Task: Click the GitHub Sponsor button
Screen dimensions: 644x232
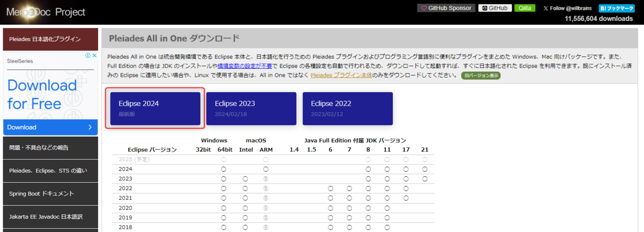Action: (447, 8)
